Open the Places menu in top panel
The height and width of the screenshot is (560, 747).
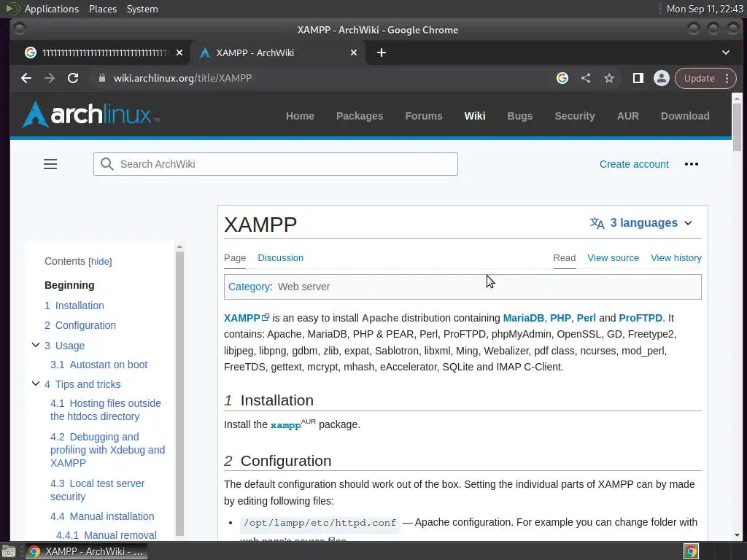pyautogui.click(x=103, y=9)
